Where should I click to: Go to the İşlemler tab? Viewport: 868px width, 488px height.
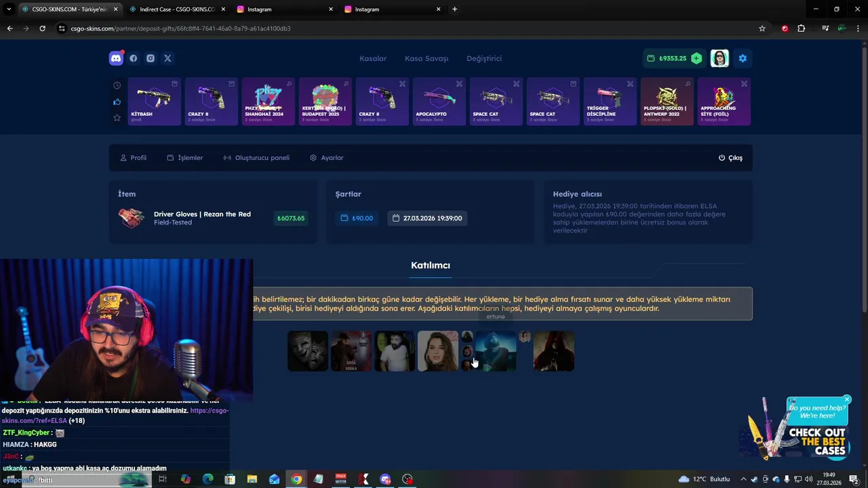[x=184, y=158]
